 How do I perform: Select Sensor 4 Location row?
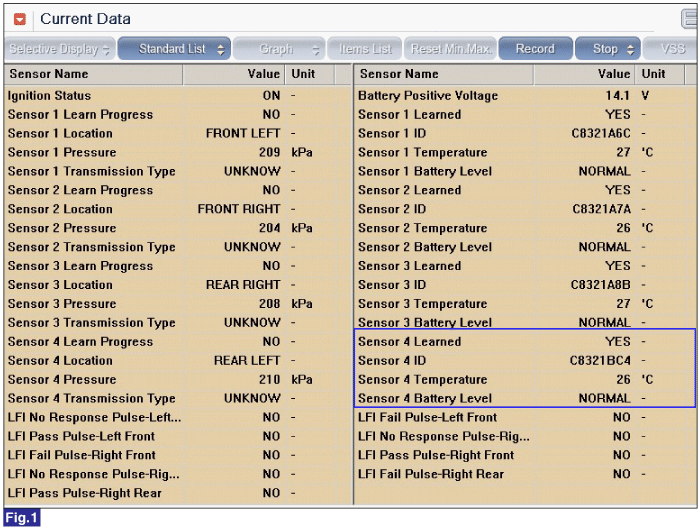point(179,361)
